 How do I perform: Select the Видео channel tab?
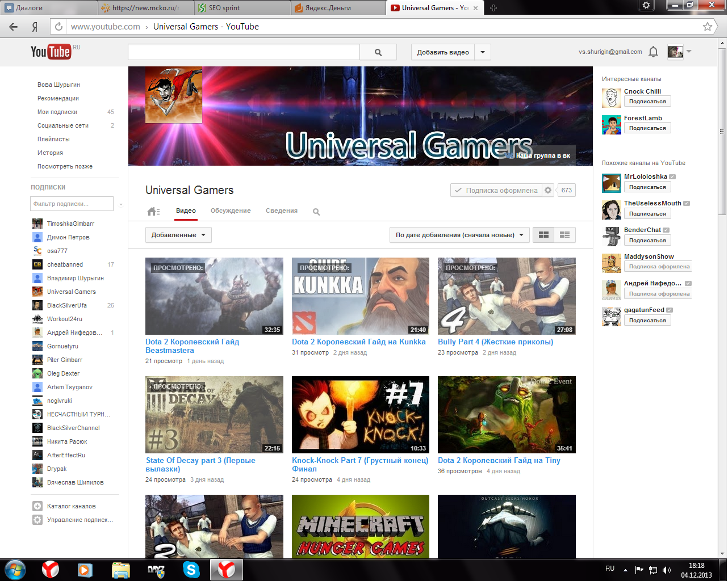[186, 211]
